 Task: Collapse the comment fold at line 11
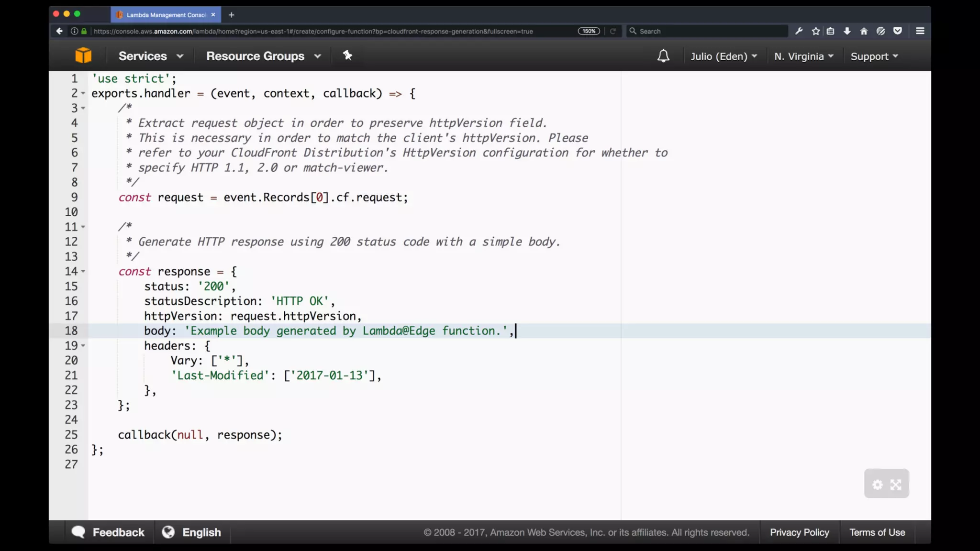83,227
